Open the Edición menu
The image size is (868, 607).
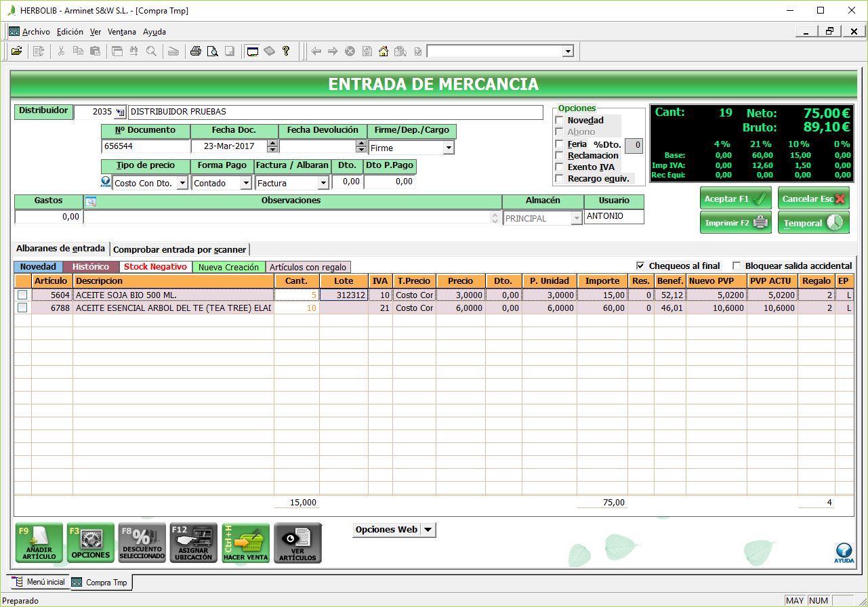(x=70, y=32)
